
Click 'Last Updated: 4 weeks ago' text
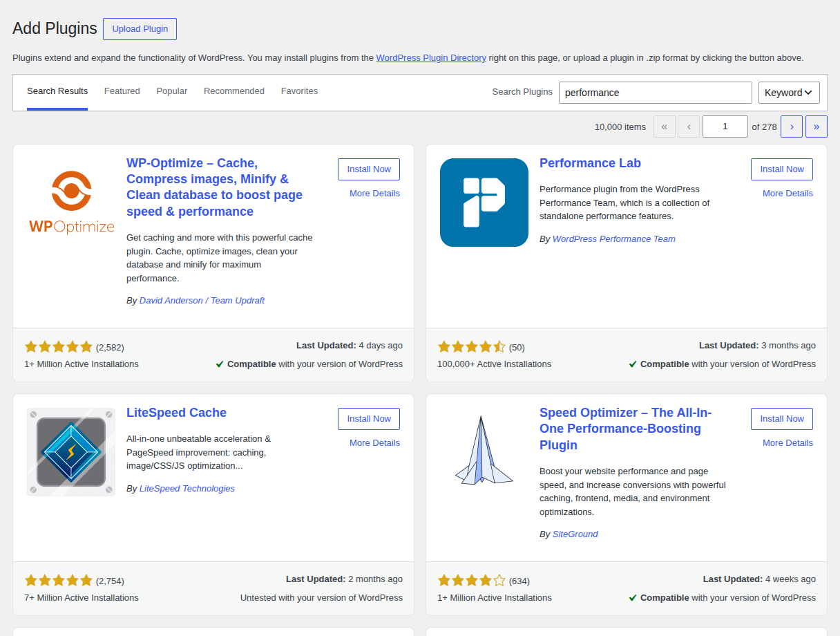[759, 579]
